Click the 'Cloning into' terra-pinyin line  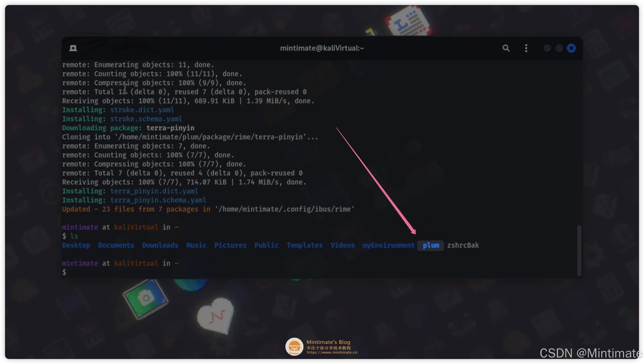coord(190,137)
